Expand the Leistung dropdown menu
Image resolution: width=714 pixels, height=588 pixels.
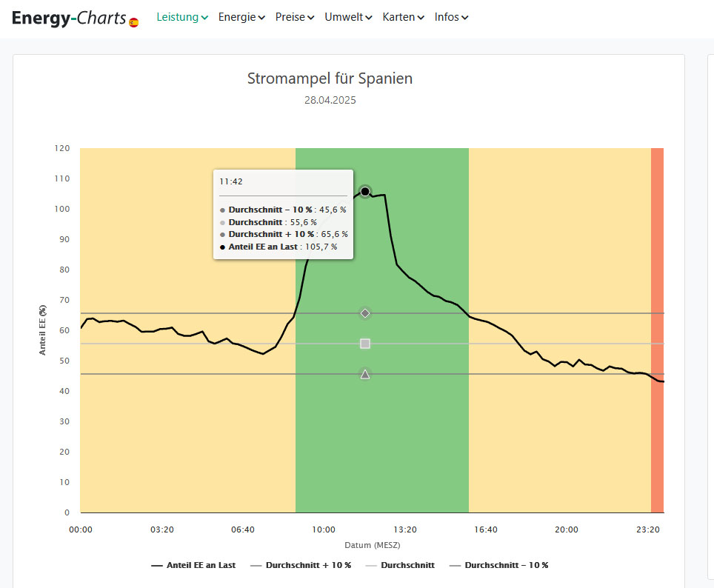[182, 17]
